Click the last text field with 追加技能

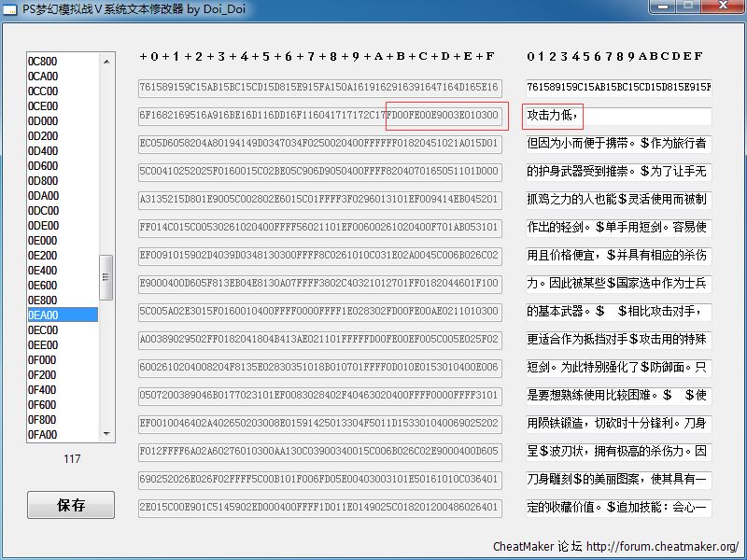618,509
